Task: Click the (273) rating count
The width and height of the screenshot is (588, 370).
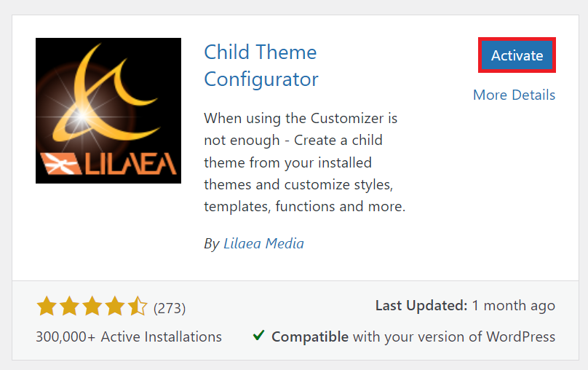Action: coord(170,308)
